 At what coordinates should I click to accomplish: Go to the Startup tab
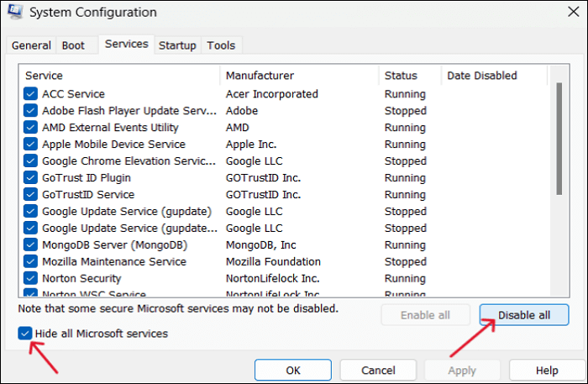(x=177, y=45)
